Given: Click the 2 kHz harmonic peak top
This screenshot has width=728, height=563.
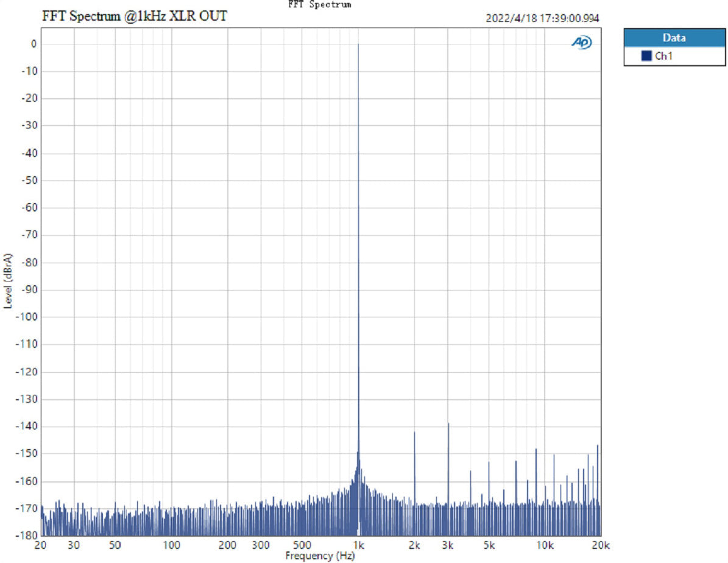Looking at the screenshot, I should (414, 432).
